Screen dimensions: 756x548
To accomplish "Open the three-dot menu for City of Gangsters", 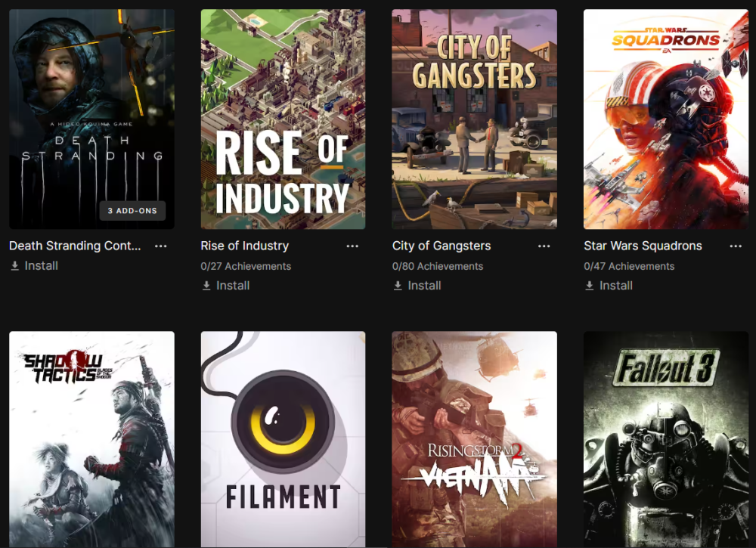I will tap(544, 246).
